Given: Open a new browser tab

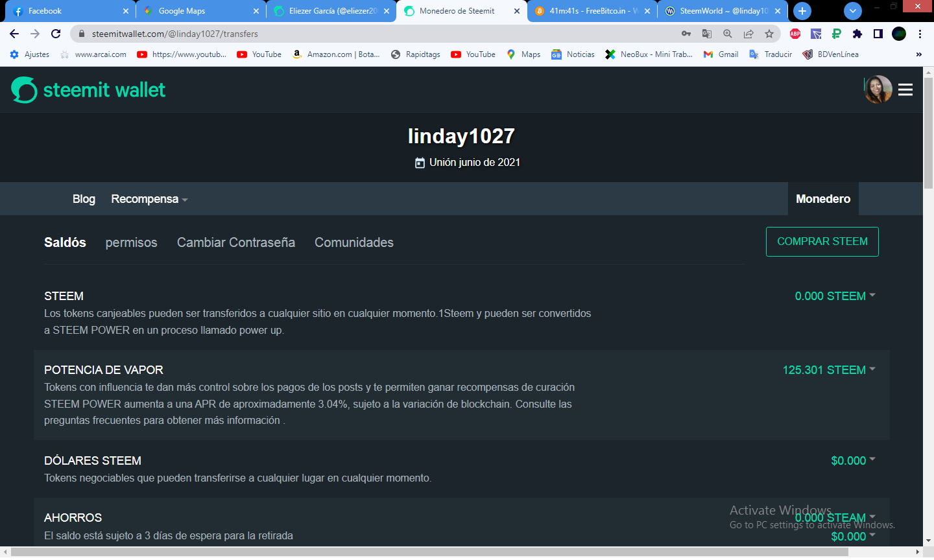Looking at the screenshot, I should click(802, 11).
